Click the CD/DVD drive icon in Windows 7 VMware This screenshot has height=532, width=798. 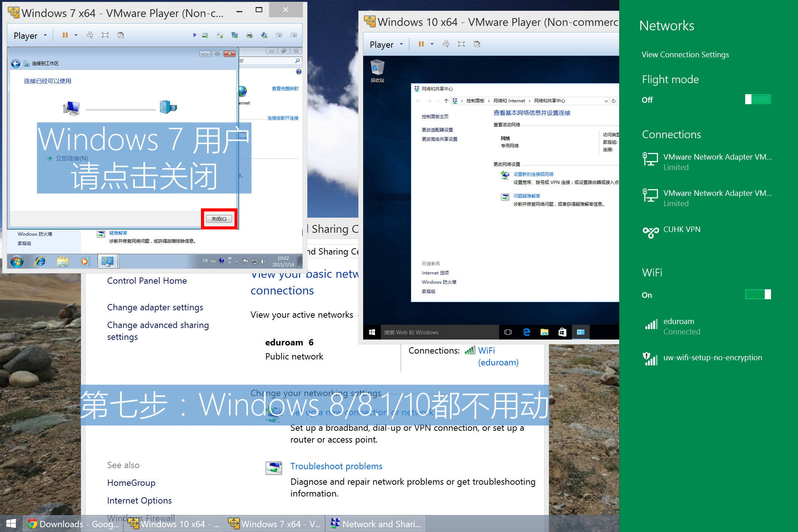220,35
